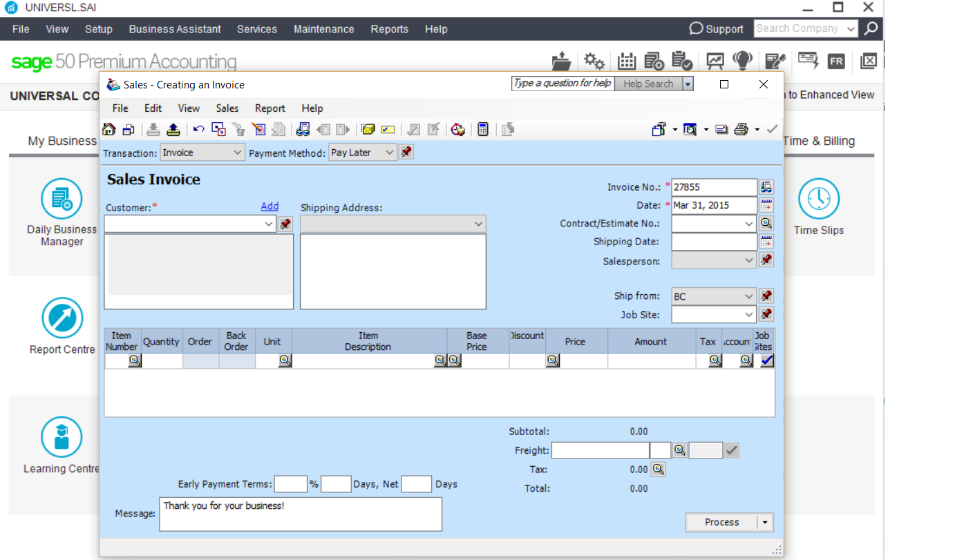The height and width of the screenshot is (560, 964).
Task: Open Business Assistant menu in main window
Action: coord(175,29)
